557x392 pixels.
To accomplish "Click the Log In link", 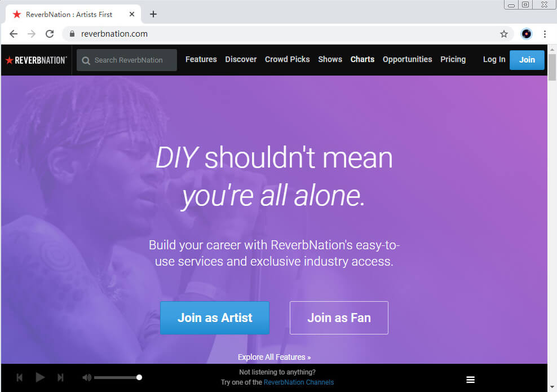I will click(x=494, y=60).
